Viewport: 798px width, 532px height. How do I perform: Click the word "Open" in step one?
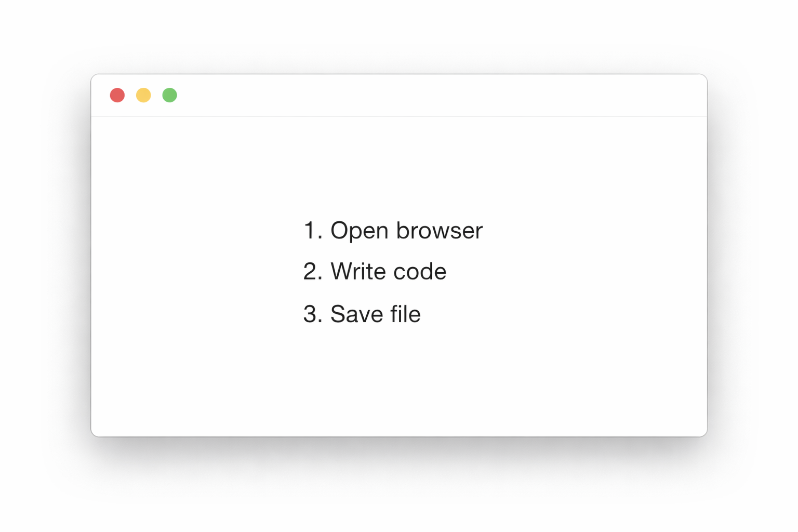360,231
